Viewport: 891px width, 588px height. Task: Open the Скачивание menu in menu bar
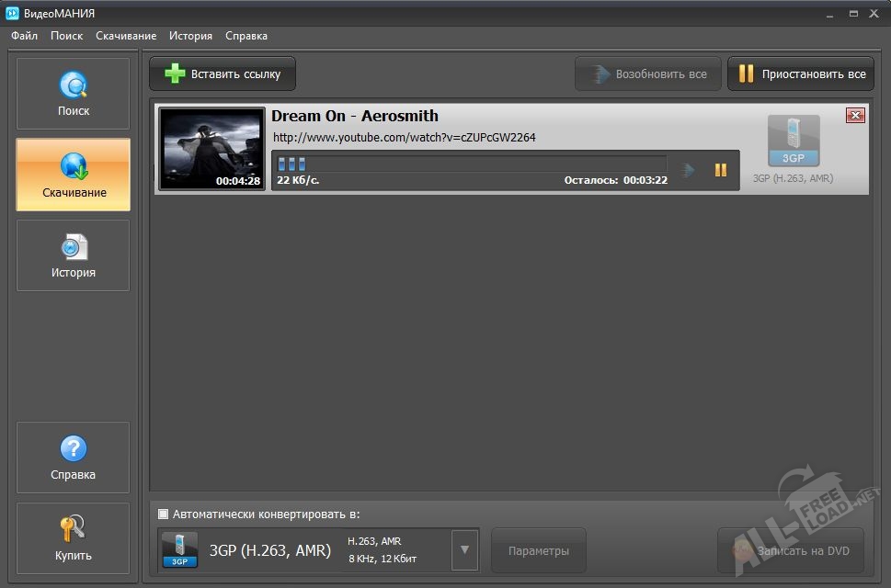126,36
